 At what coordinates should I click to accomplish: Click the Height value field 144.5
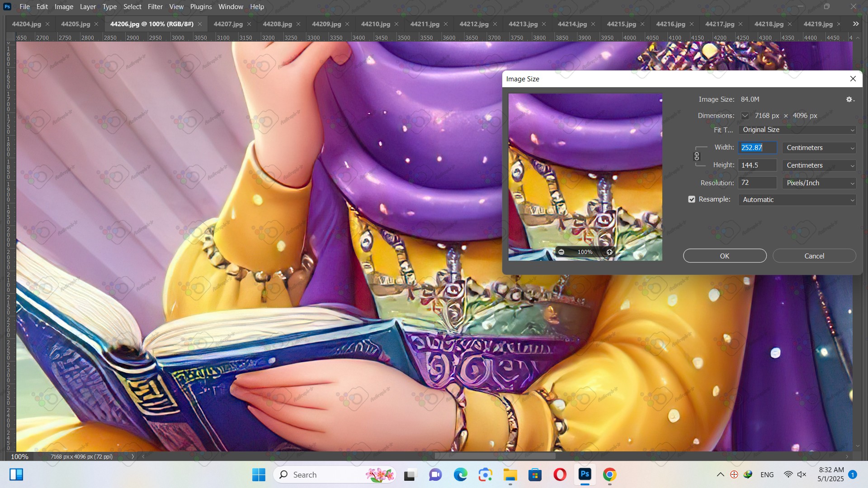(x=758, y=165)
